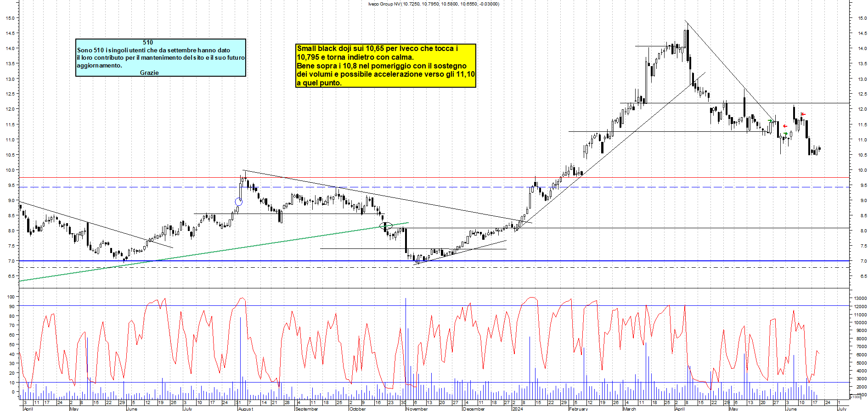Click the 'March' label on the date axis
The height and width of the screenshot is (411, 868).
point(630,409)
